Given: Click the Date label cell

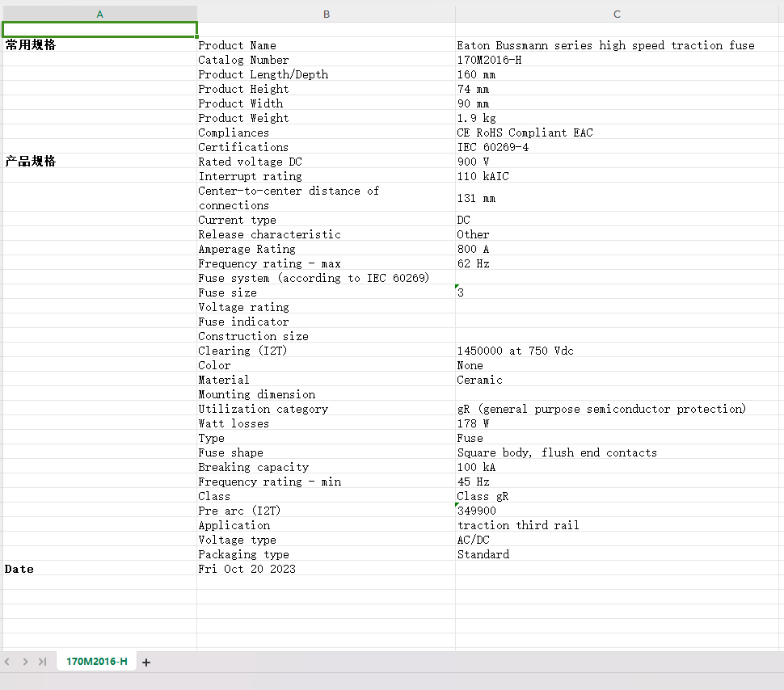Looking at the screenshot, I should point(100,569).
